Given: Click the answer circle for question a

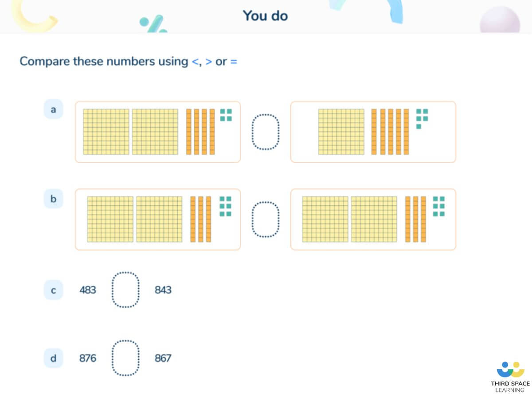Looking at the screenshot, I should point(266,132).
